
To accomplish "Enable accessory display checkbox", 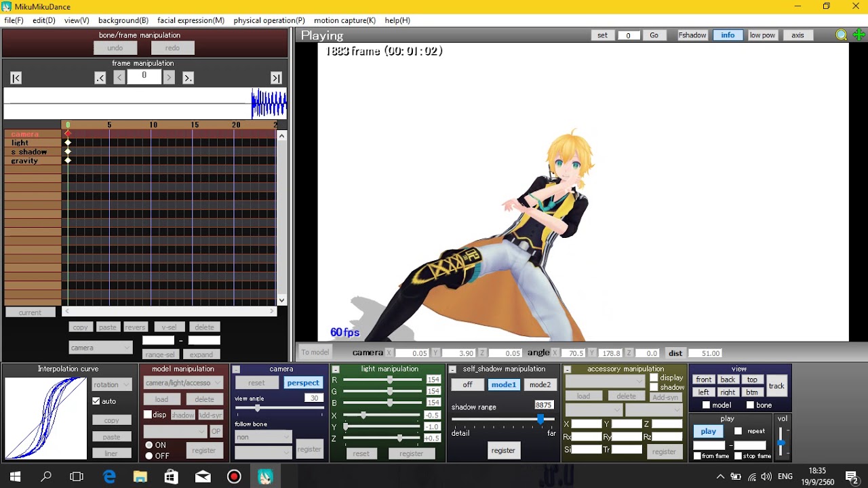I will pyautogui.click(x=654, y=378).
